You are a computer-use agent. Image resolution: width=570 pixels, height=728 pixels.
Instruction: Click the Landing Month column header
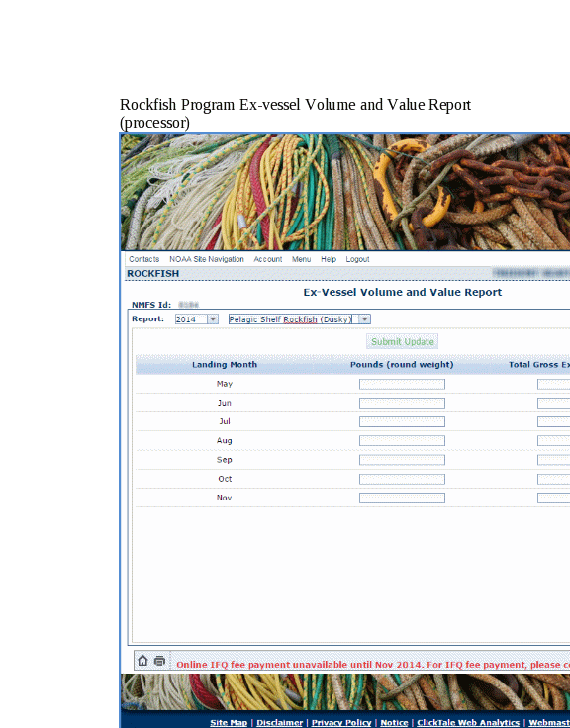click(x=225, y=364)
